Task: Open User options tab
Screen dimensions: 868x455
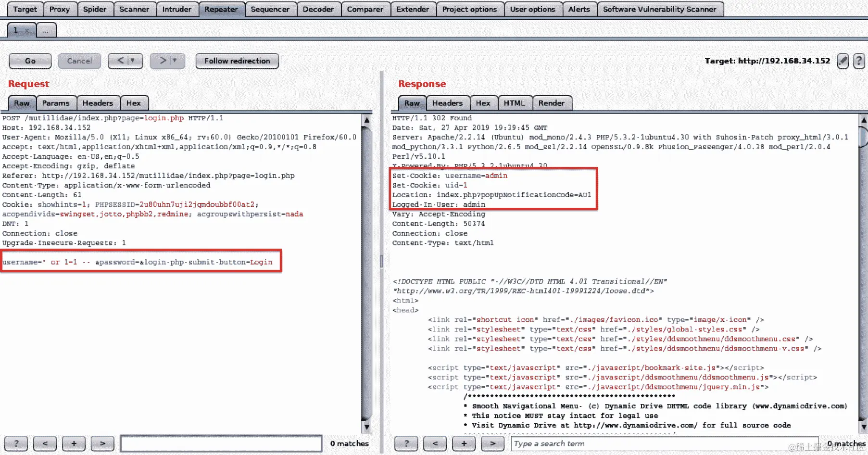Action: (x=532, y=9)
